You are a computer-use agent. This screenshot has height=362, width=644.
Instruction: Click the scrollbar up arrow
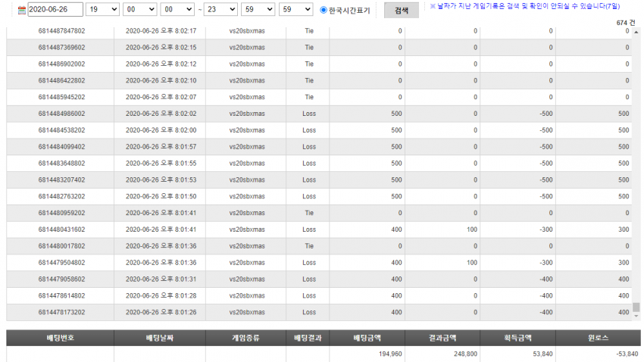(x=636, y=32)
